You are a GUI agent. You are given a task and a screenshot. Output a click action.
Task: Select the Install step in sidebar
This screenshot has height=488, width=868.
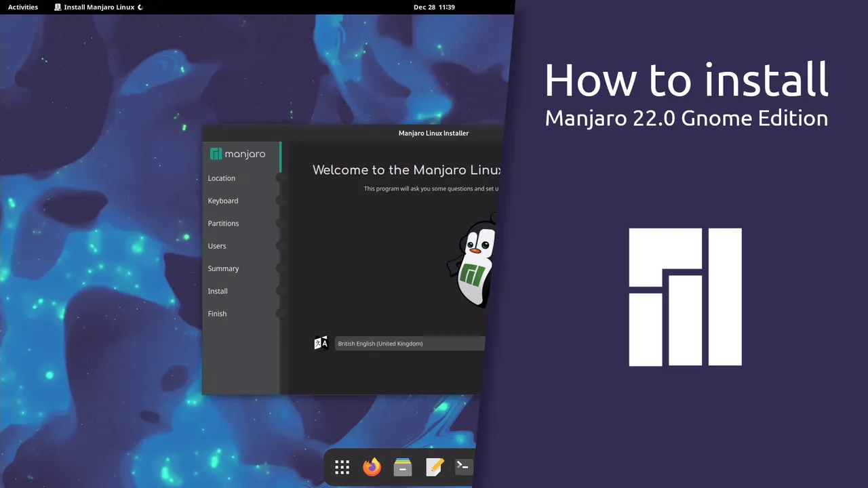(x=218, y=291)
